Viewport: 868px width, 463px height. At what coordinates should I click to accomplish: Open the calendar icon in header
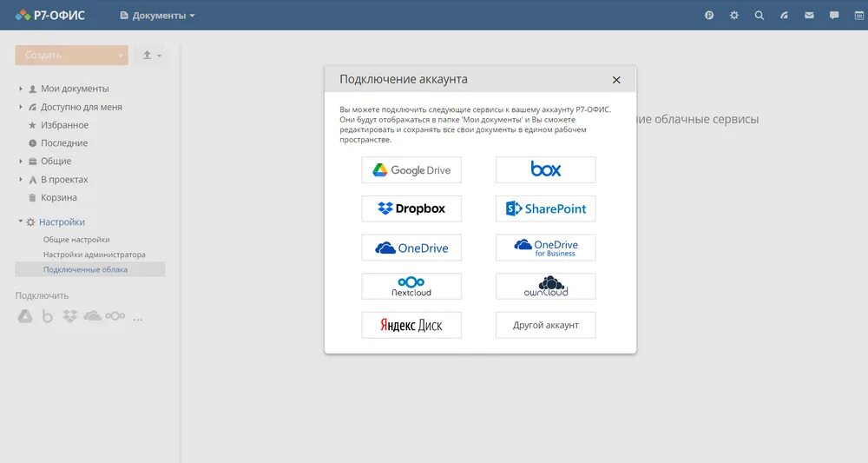tap(858, 16)
